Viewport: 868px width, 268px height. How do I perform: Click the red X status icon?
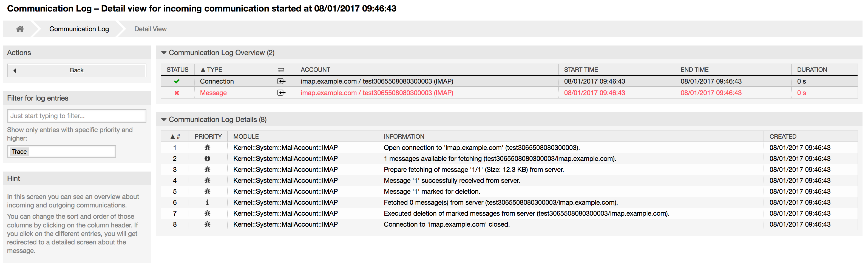pos(177,93)
